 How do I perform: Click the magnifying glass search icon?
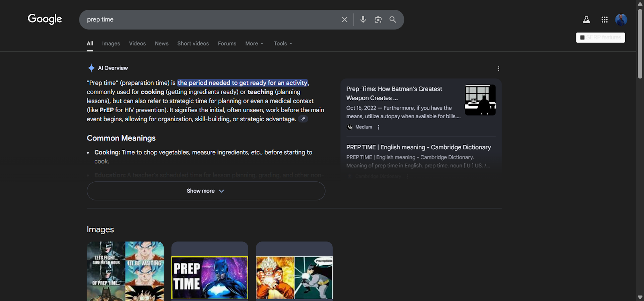tap(393, 19)
